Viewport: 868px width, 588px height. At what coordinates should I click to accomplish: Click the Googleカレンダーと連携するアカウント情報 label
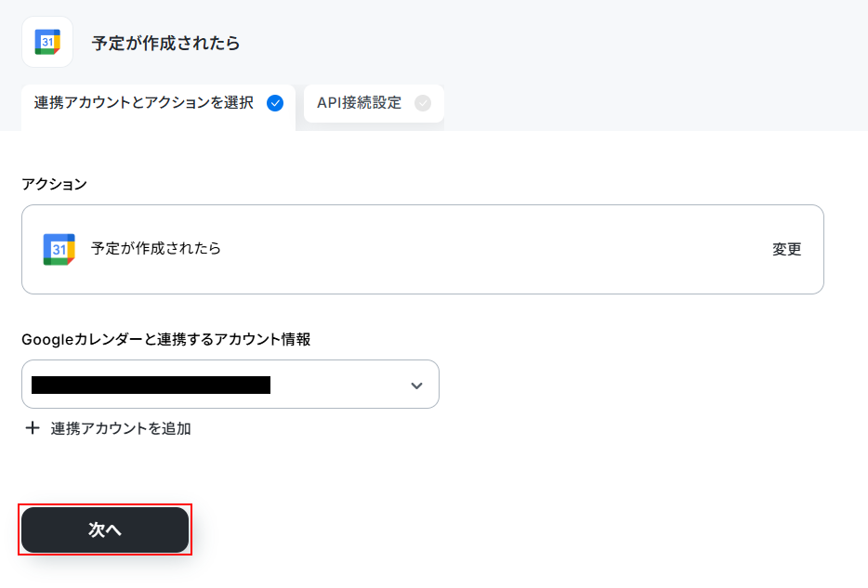pyautogui.click(x=166, y=339)
